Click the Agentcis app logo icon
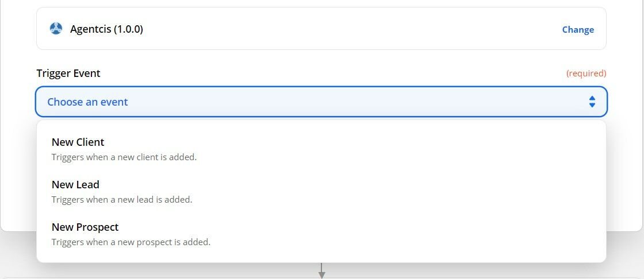The height and width of the screenshot is (279, 644). (x=56, y=29)
